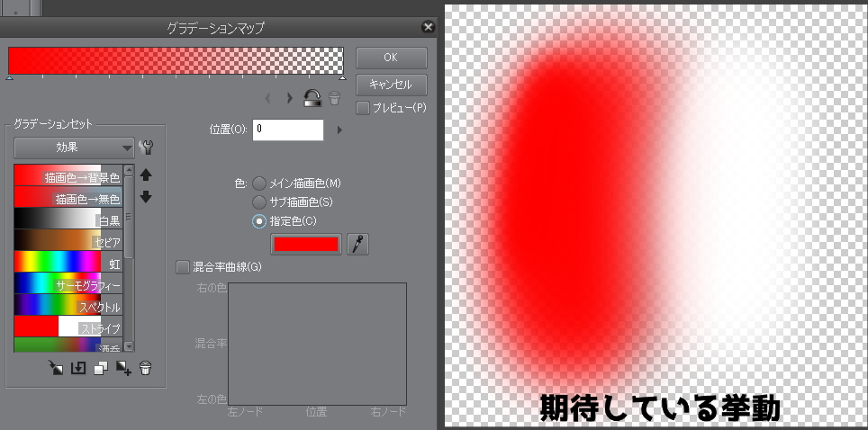Viewport: 868px width, 430px height.
Task: Select the サーモグラフィー gradient preset
Action: click(x=68, y=282)
